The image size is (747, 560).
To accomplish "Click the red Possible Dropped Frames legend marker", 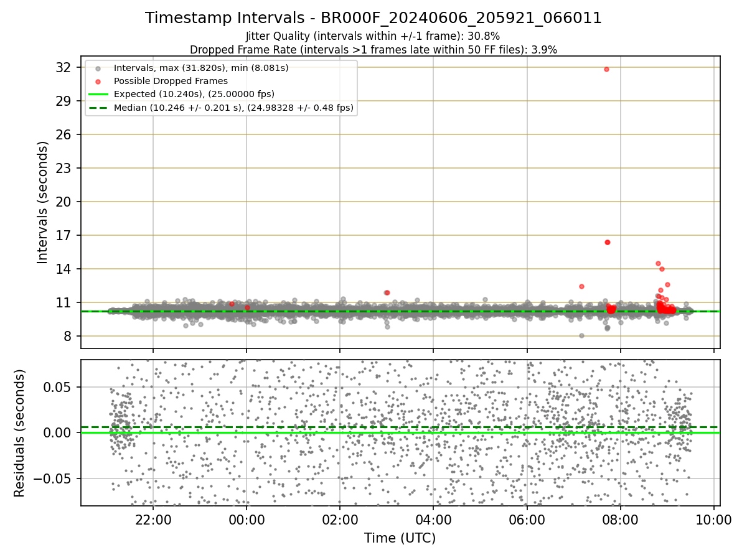I will 97,81.
